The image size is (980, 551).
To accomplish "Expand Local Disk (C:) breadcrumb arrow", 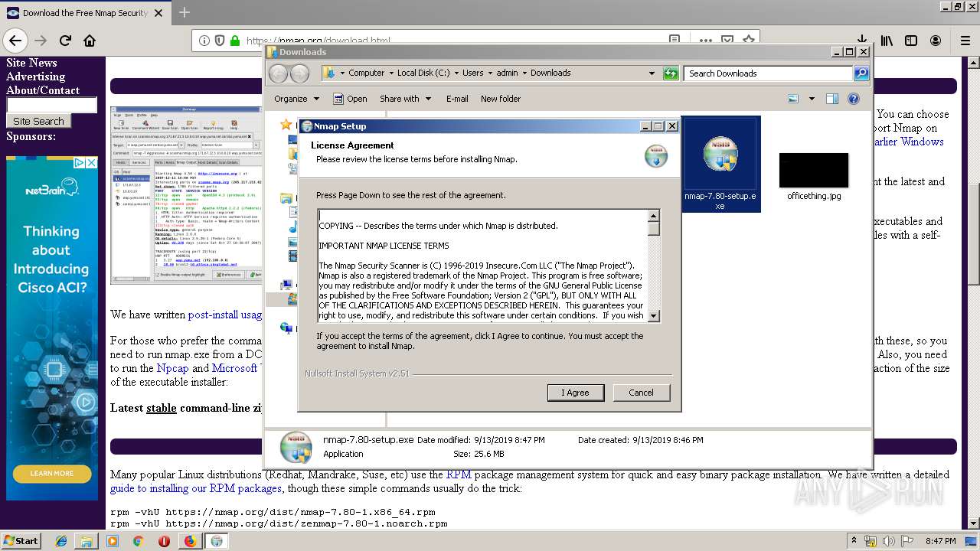I will pos(456,73).
